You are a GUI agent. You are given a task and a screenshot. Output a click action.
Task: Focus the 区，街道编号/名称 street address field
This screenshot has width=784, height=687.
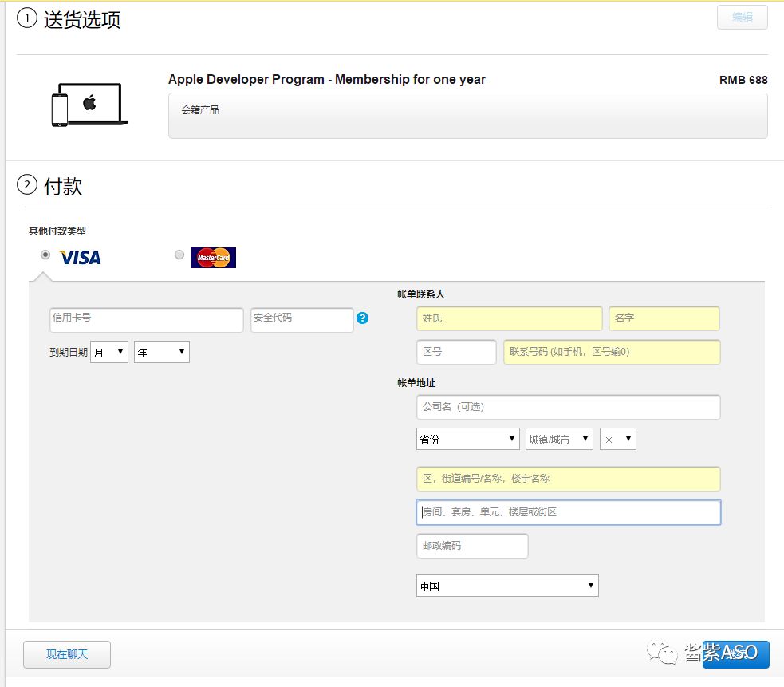pos(568,479)
